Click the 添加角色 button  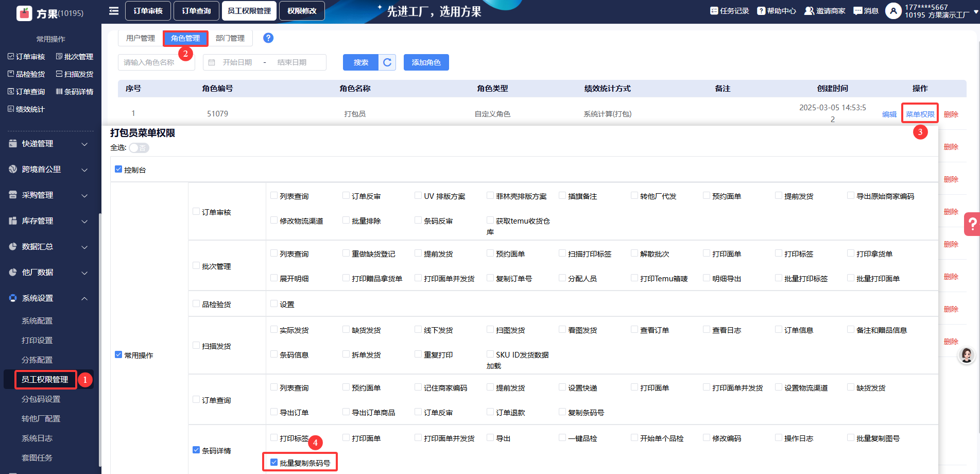pyautogui.click(x=426, y=62)
